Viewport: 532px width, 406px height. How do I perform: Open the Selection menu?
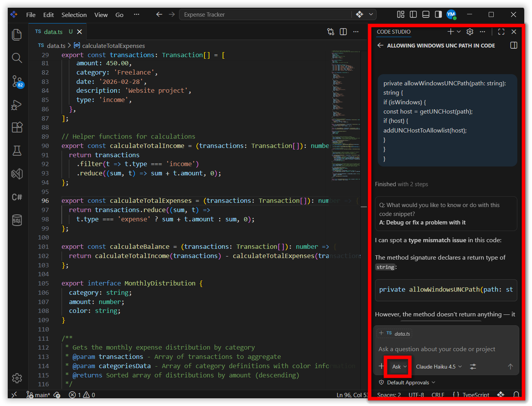(74, 15)
